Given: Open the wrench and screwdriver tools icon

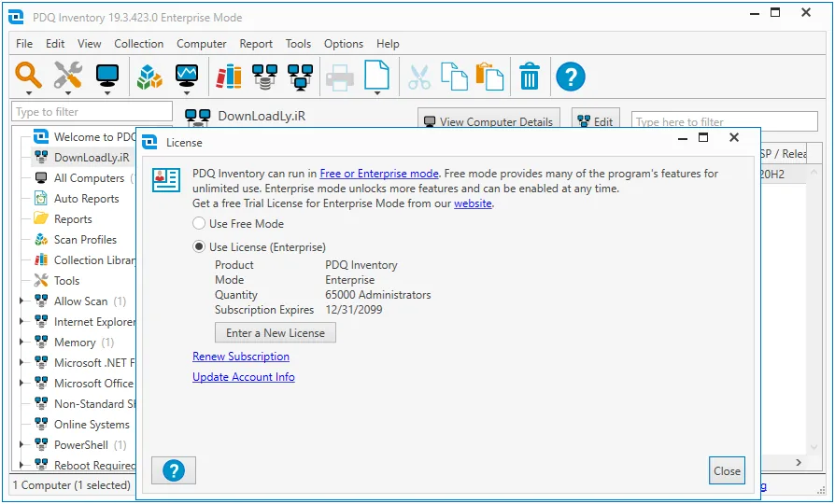Looking at the screenshot, I should tap(67, 75).
